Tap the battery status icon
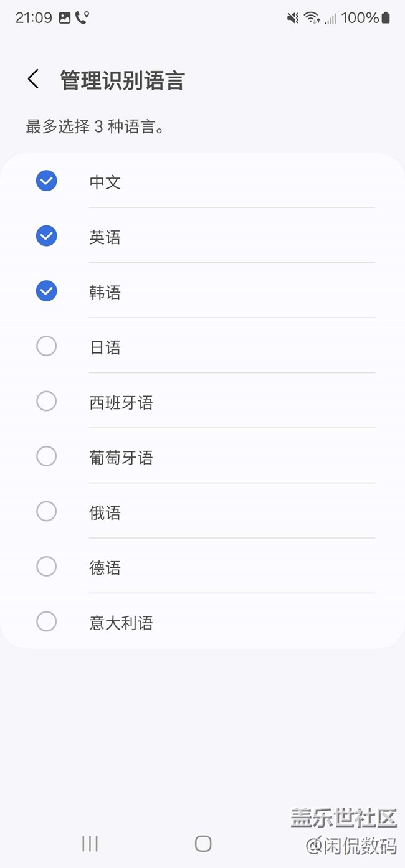This screenshot has width=405, height=868. tap(386, 18)
